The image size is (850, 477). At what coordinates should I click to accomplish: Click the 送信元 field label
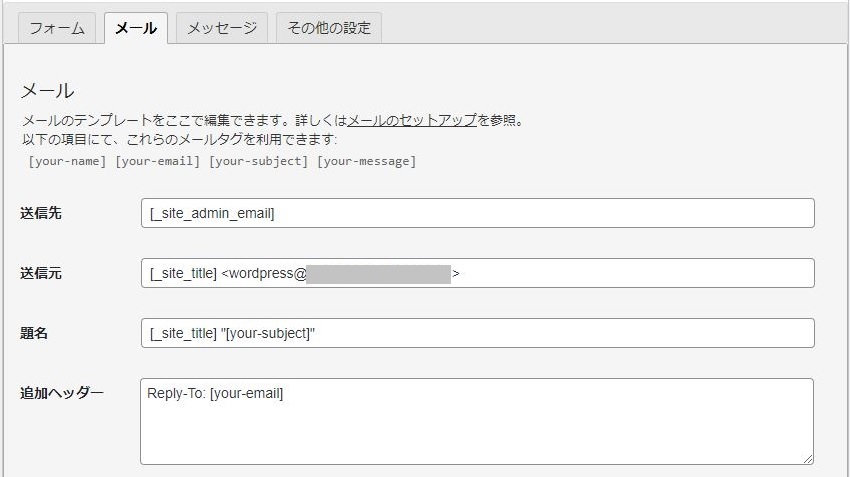[41, 273]
